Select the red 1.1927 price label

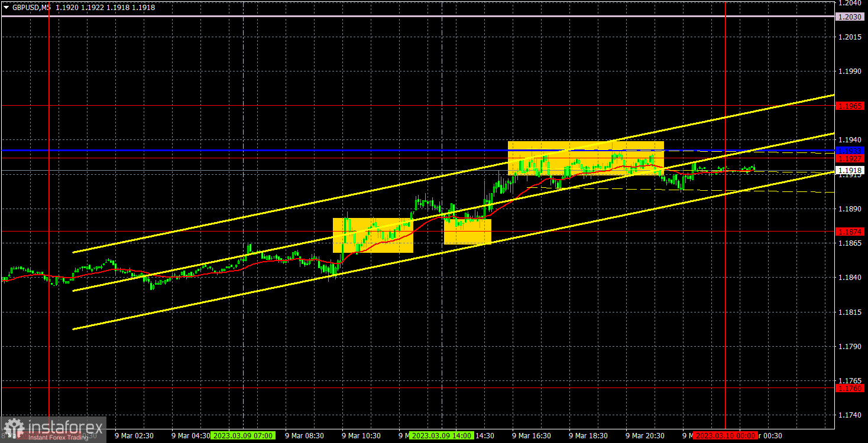click(850, 159)
